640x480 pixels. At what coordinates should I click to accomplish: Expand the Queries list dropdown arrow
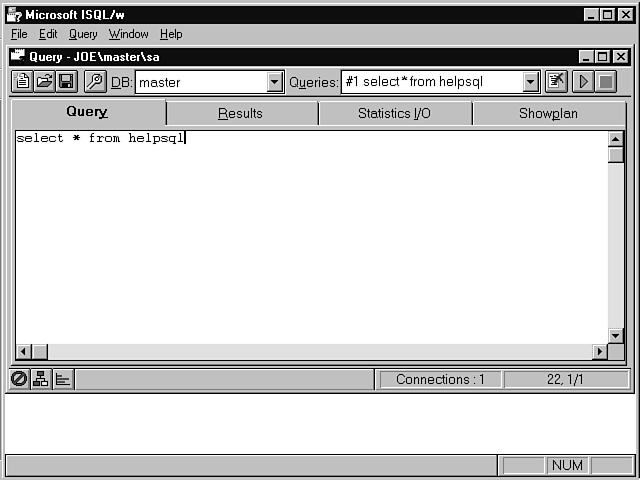click(531, 82)
